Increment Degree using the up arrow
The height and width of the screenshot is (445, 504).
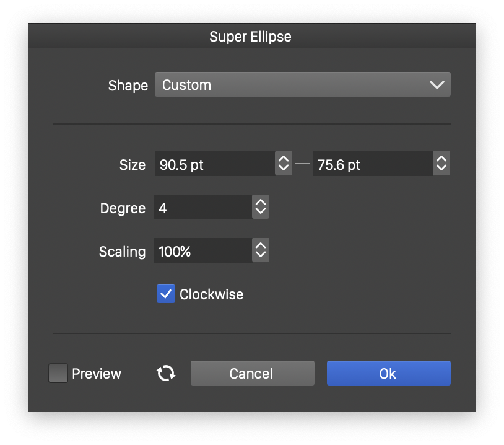point(261,203)
